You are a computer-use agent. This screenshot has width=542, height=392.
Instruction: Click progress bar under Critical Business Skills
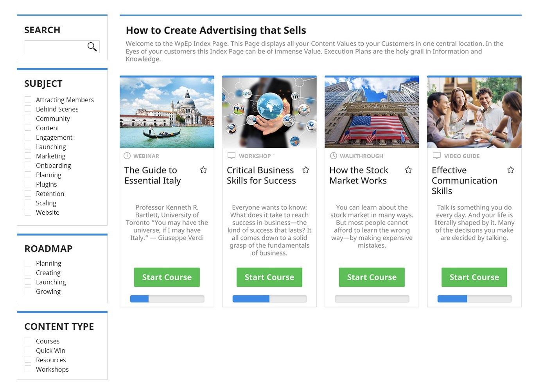(269, 299)
